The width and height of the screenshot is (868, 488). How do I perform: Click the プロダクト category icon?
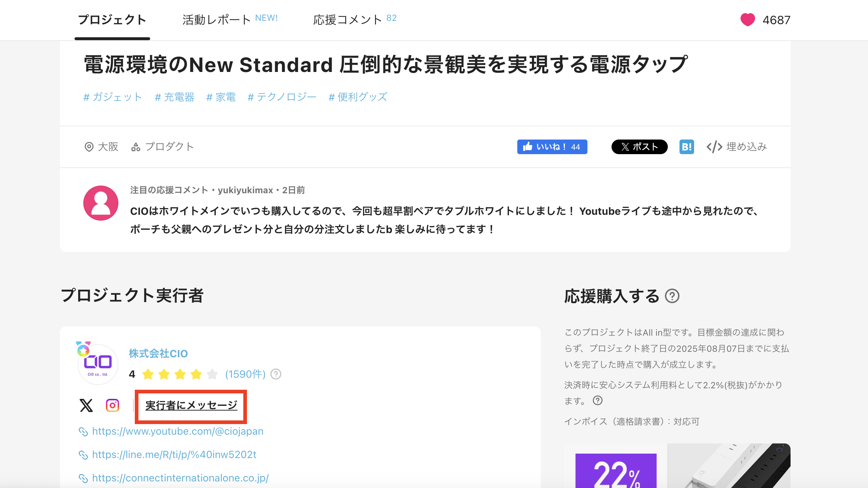pos(136,147)
